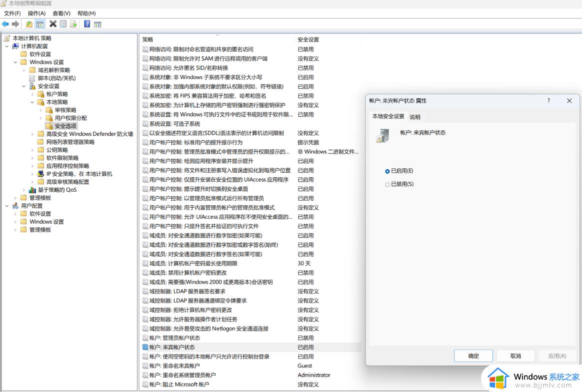Select 网络列表管理器策略 in the tree
The width and height of the screenshot is (582, 392).
(x=70, y=142)
